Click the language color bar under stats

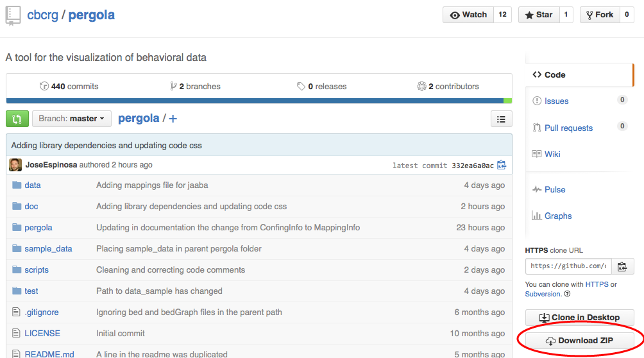point(257,101)
